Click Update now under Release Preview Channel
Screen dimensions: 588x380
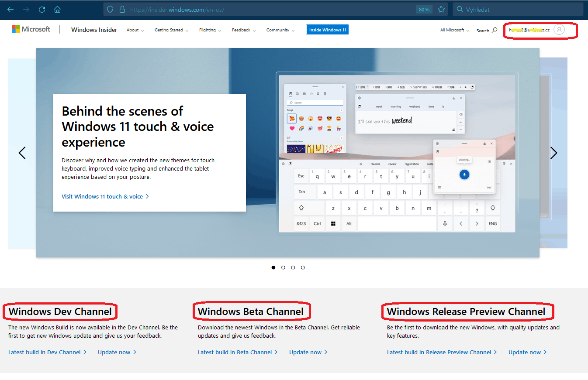click(x=528, y=352)
